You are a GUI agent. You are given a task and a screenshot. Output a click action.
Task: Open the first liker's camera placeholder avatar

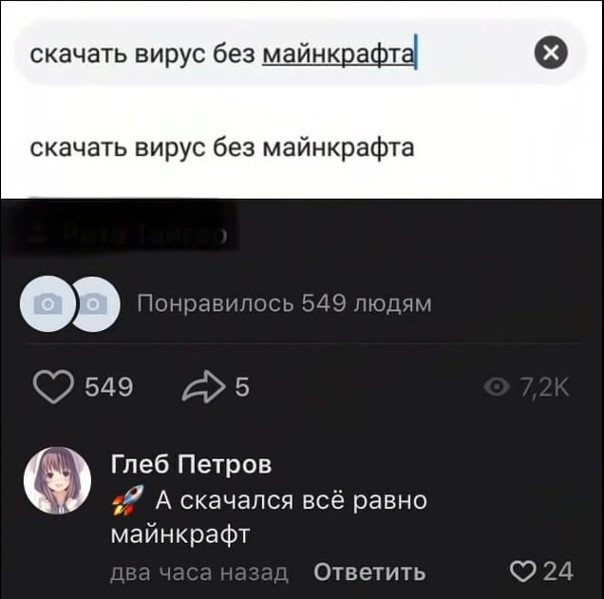coord(48,304)
